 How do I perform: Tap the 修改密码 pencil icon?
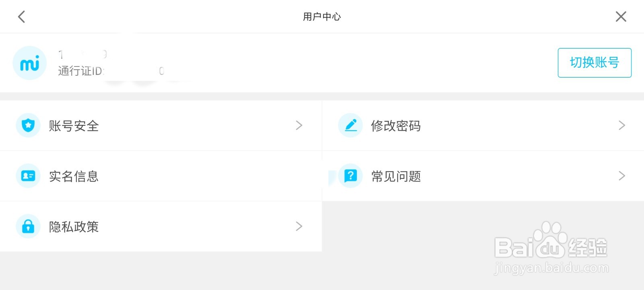click(351, 125)
